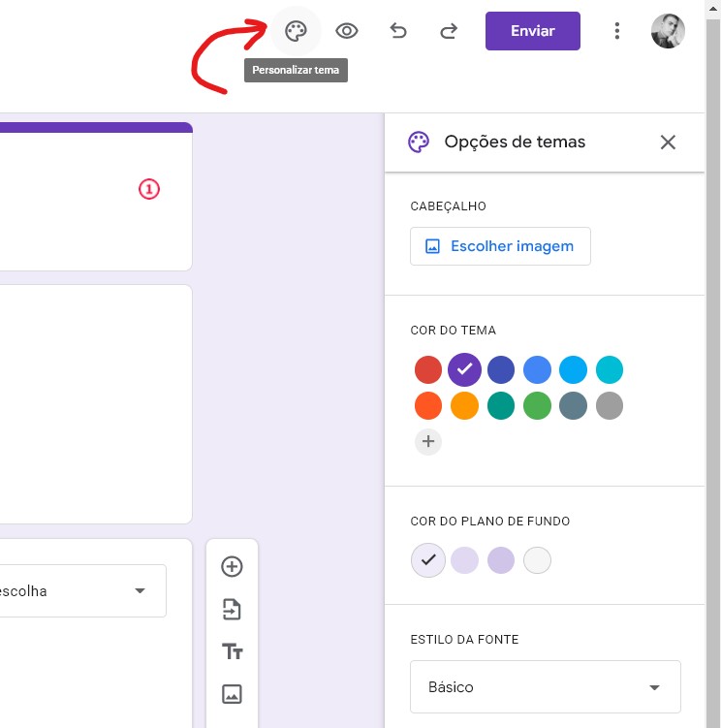
Task: Preview the form with the eye icon
Action: pyautogui.click(x=346, y=31)
